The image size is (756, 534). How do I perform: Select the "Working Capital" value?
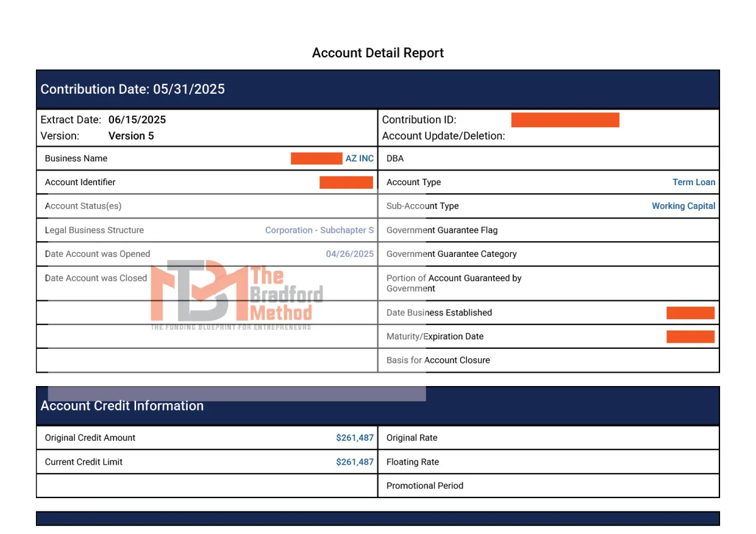point(684,207)
